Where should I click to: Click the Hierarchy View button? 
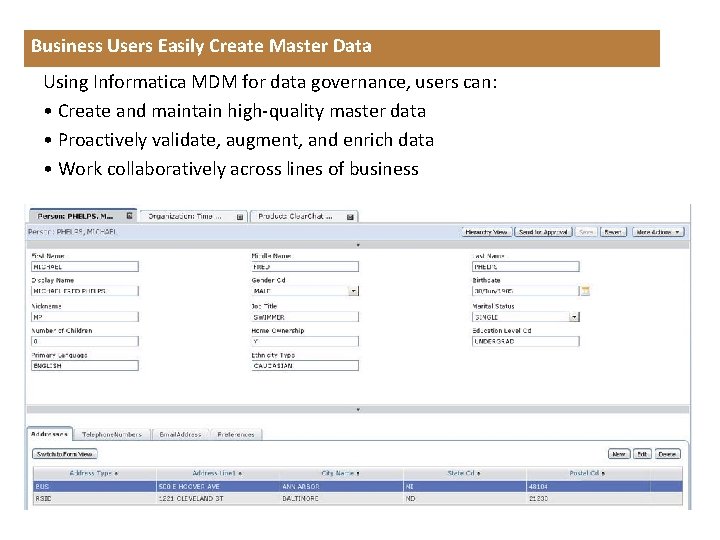486,232
